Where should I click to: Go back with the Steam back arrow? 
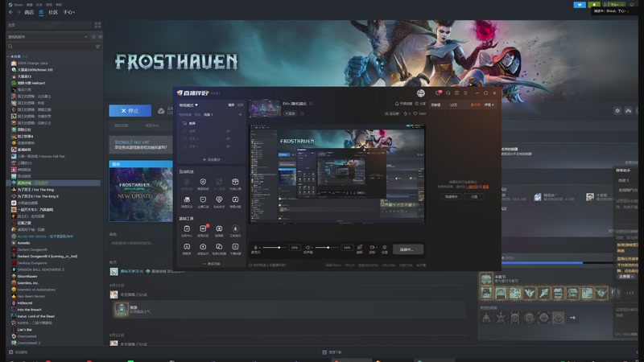(10, 12)
